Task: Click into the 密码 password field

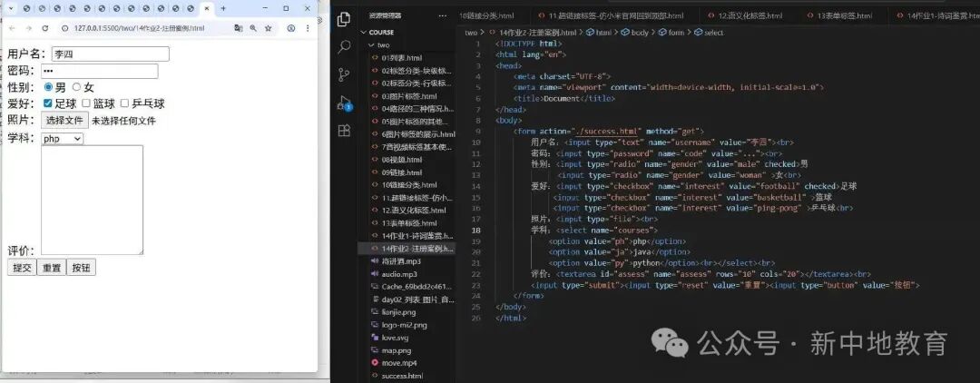Action: point(100,71)
